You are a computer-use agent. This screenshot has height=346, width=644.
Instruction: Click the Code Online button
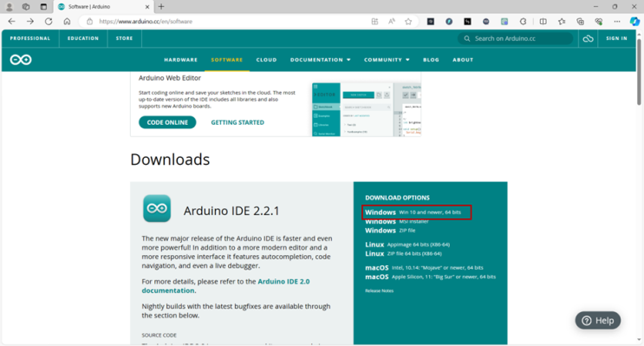click(x=167, y=122)
